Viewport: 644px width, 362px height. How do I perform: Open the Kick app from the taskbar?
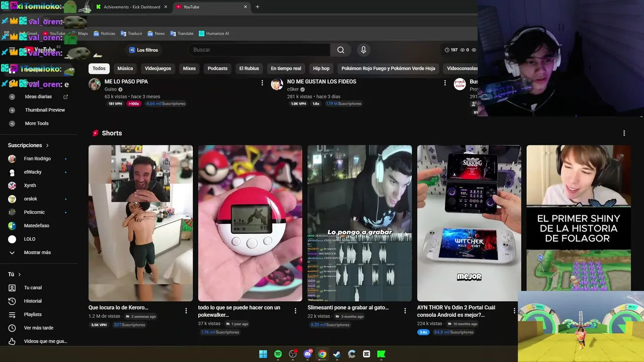click(381, 354)
